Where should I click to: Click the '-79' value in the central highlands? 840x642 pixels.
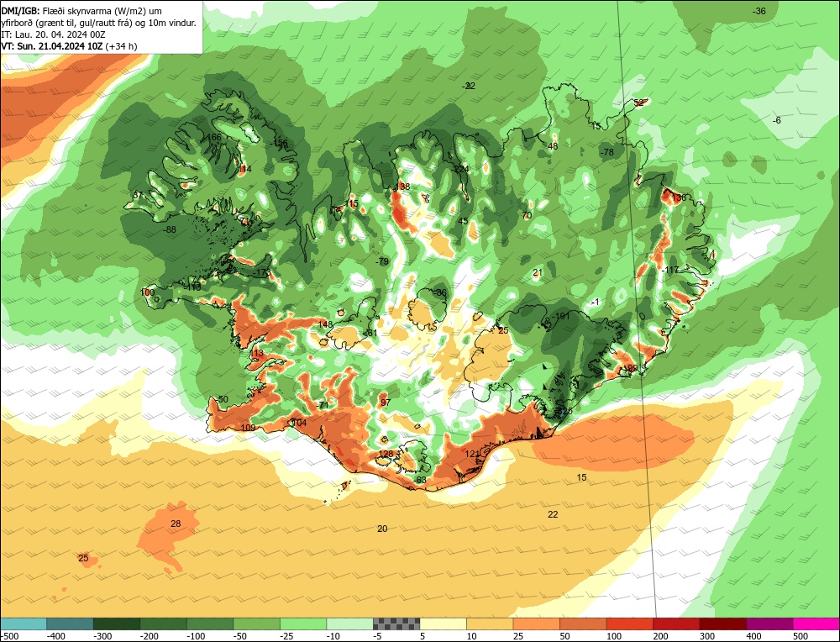382,261
